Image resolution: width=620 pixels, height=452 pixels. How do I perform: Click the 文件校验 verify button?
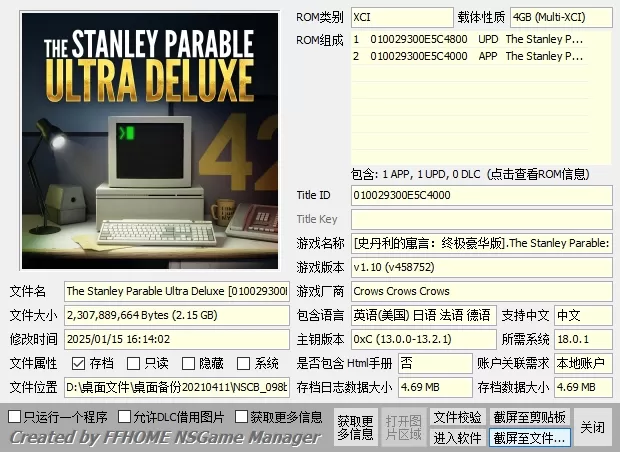tap(457, 416)
